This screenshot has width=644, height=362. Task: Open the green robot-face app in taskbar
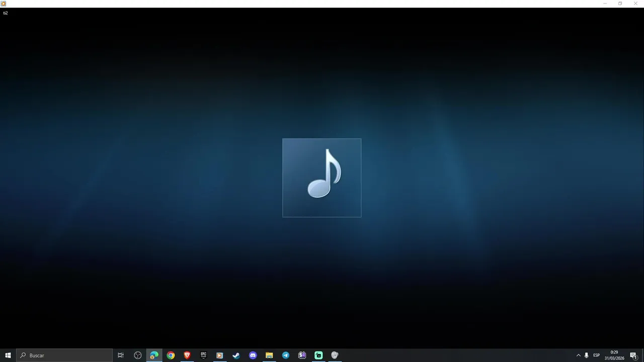(x=318, y=355)
